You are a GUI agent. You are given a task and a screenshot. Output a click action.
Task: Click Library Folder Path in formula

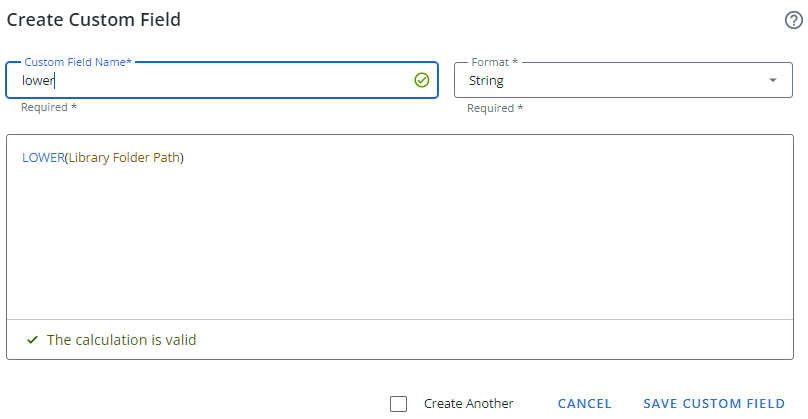125,158
